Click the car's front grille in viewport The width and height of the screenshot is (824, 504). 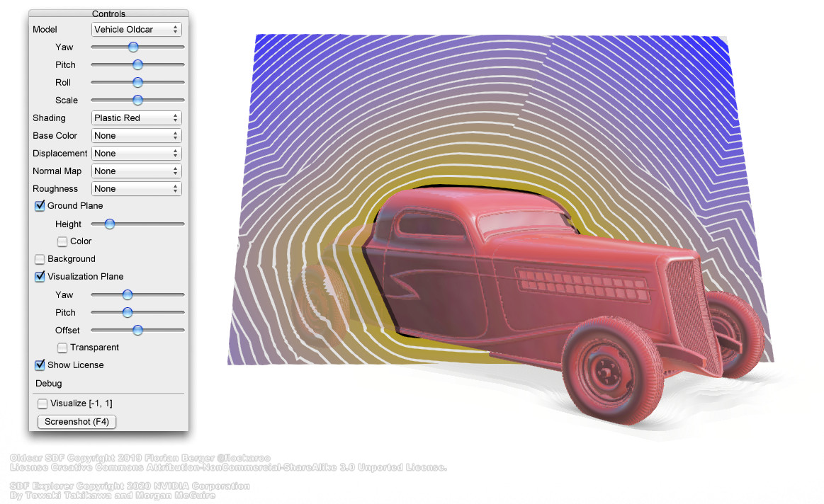point(694,314)
